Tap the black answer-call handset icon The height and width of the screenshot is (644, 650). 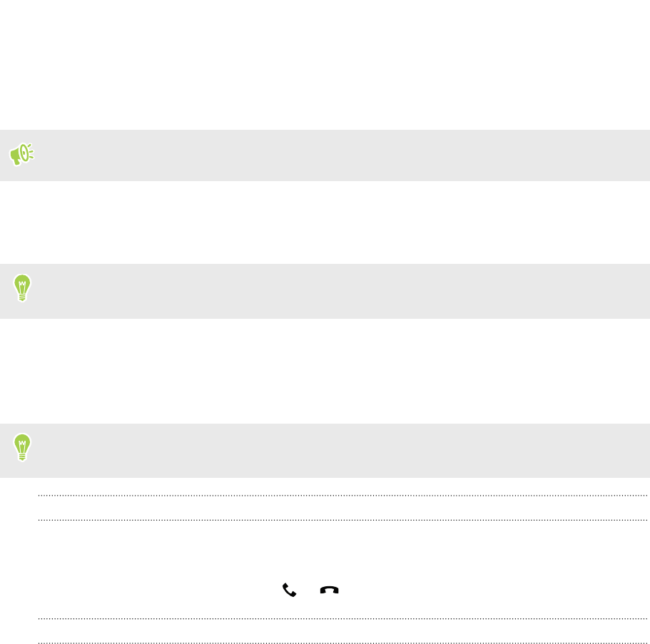pyautogui.click(x=289, y=590)
